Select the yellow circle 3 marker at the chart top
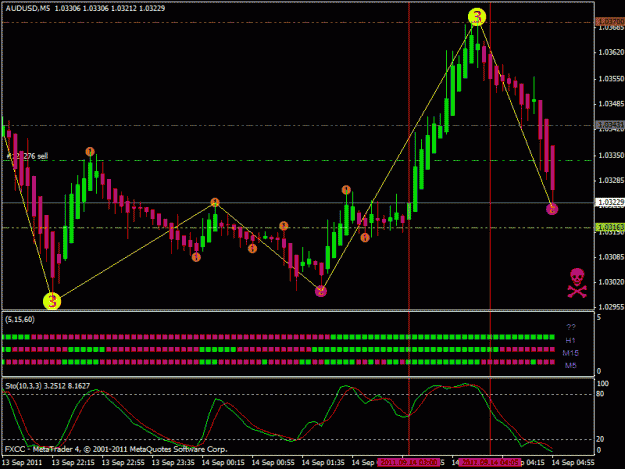625x469 pixels. pos(477,17)
